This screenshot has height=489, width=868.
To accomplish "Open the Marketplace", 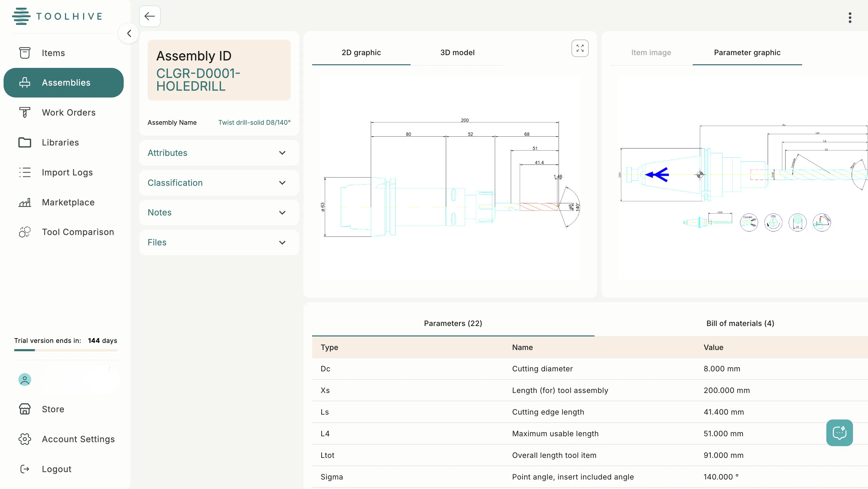I will (x=63, y=202).
